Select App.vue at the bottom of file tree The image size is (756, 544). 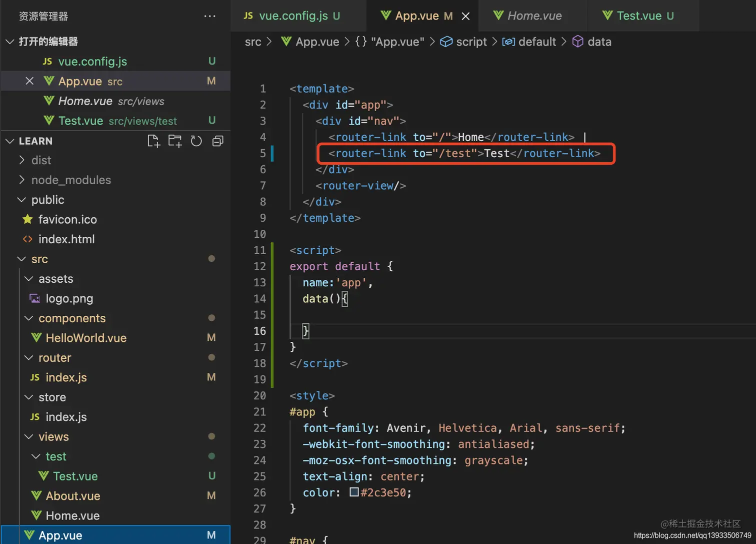point(115,535)
